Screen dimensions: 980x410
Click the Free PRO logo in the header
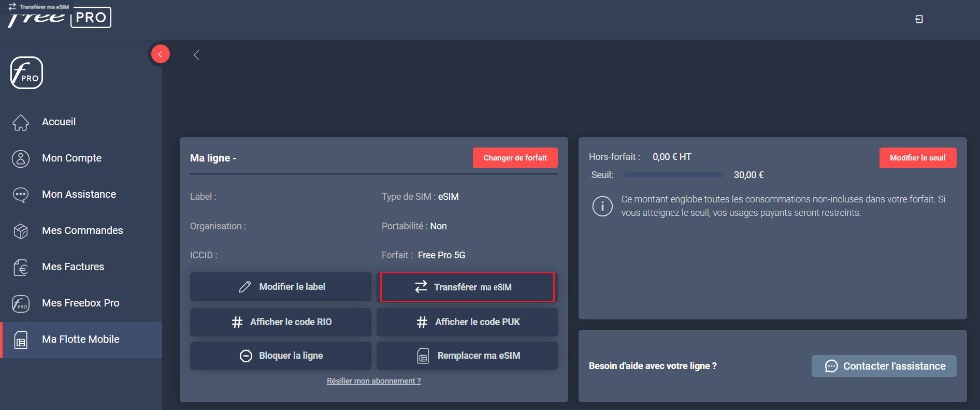point(60,17)
